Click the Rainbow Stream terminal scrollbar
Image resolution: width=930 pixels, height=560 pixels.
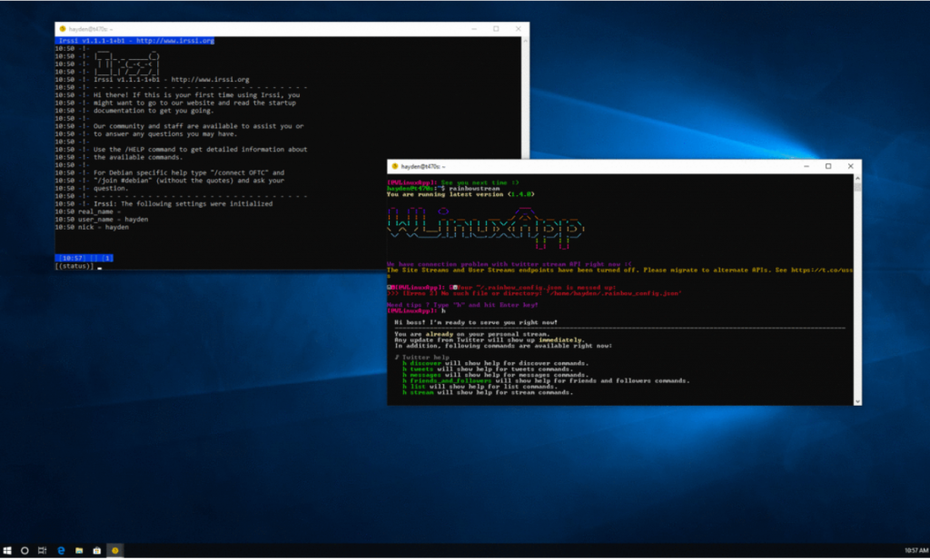pyautogui.click(x=856, y=290)
